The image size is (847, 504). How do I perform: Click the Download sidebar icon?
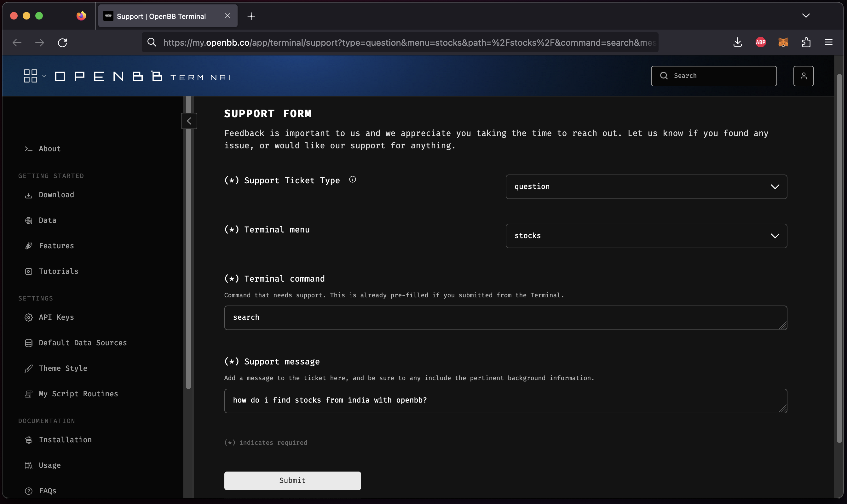click(x=29, y=195)
